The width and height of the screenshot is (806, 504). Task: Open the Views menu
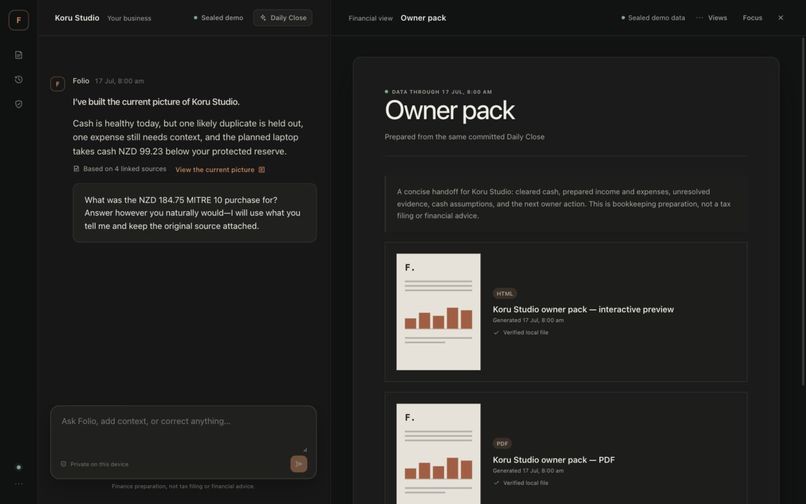pyautogui.click(x=717, y=17)
